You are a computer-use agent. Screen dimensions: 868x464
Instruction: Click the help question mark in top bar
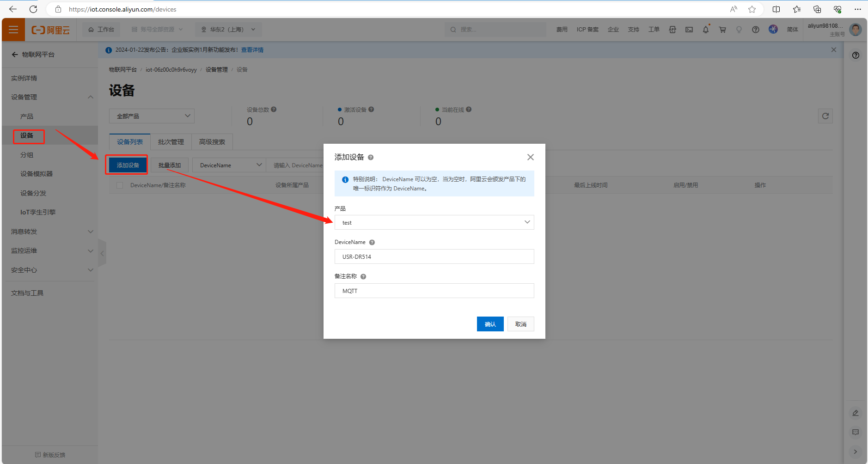pos(755,30)
